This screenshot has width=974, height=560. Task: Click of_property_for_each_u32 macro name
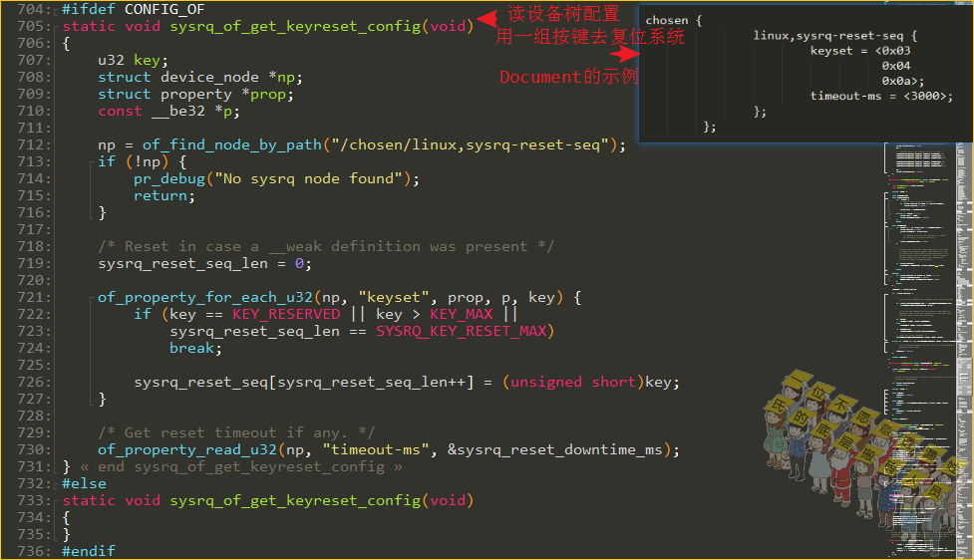tap(205, 297)
